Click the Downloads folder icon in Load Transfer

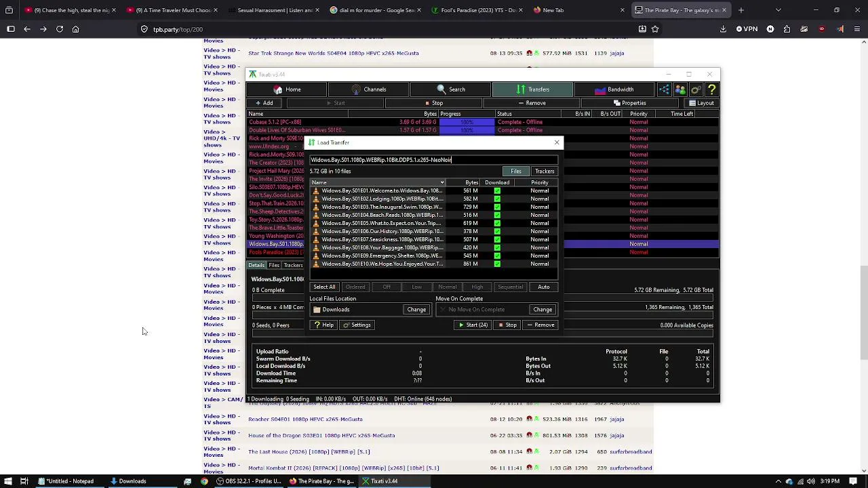click(317, 310)
